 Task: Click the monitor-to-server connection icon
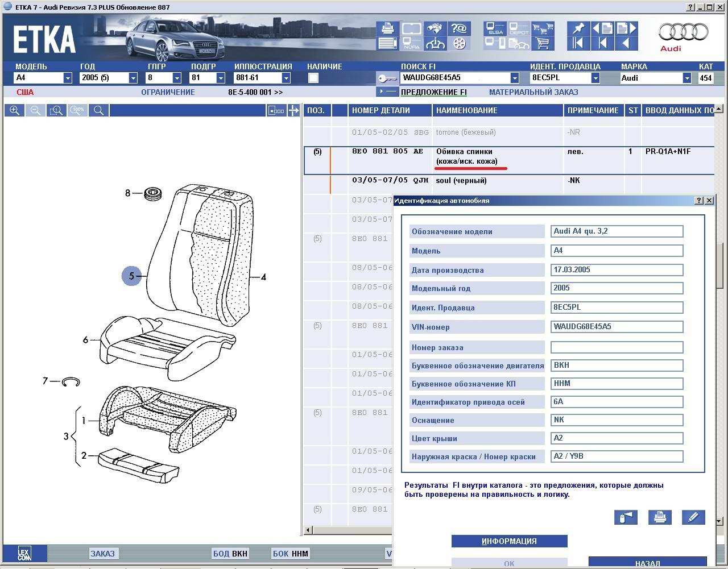(495, 43)
